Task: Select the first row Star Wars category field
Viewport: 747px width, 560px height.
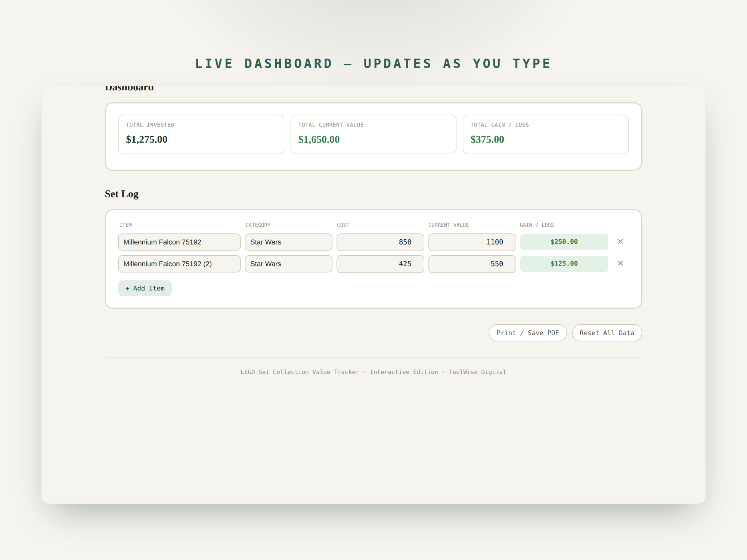Action: (288, 242)
